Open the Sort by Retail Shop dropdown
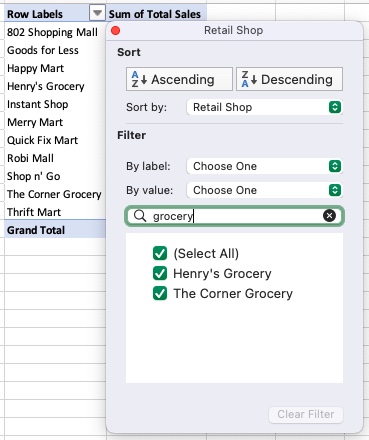Screen dimensions: 369x440 click(x=264, y=107)
